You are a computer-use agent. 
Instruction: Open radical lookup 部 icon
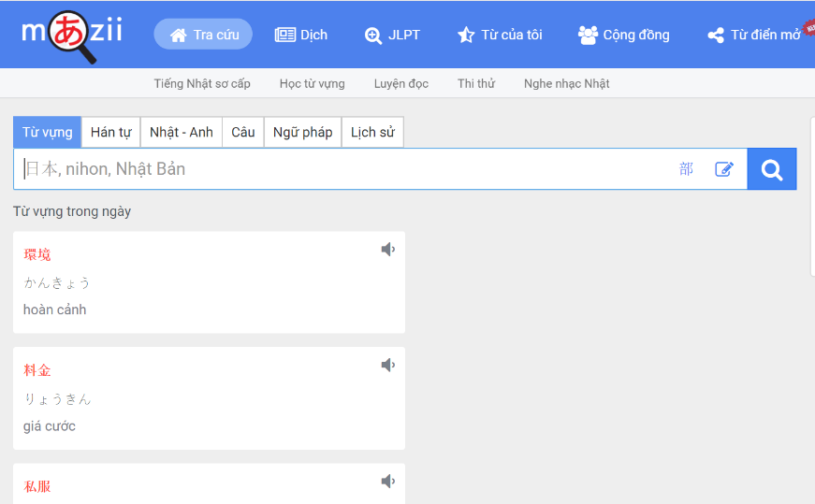pos(686,169)
